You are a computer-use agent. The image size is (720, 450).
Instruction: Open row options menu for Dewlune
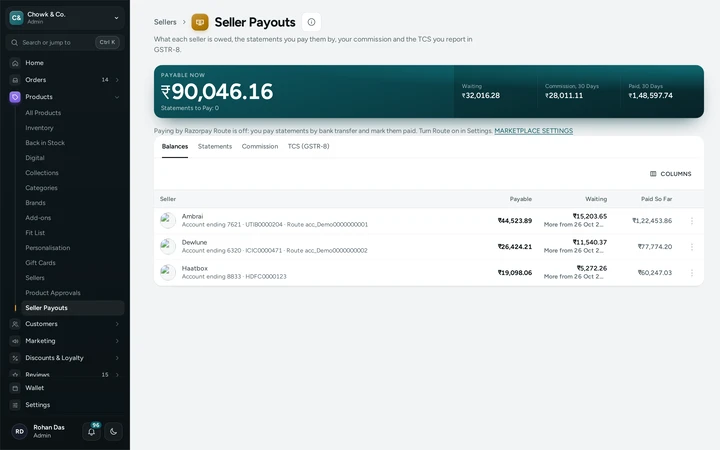tap(692, 247)
